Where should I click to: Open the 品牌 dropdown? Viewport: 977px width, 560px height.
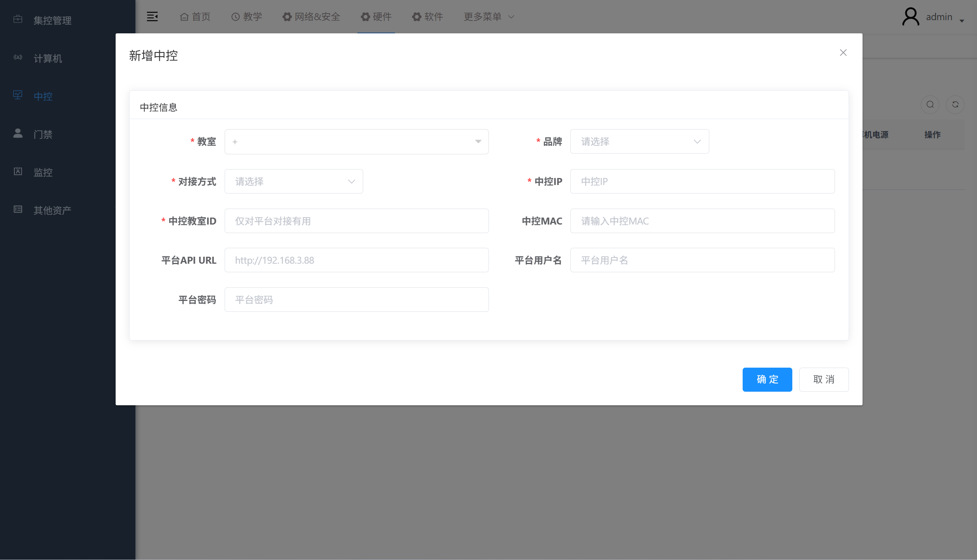click(x=639, y=142)
